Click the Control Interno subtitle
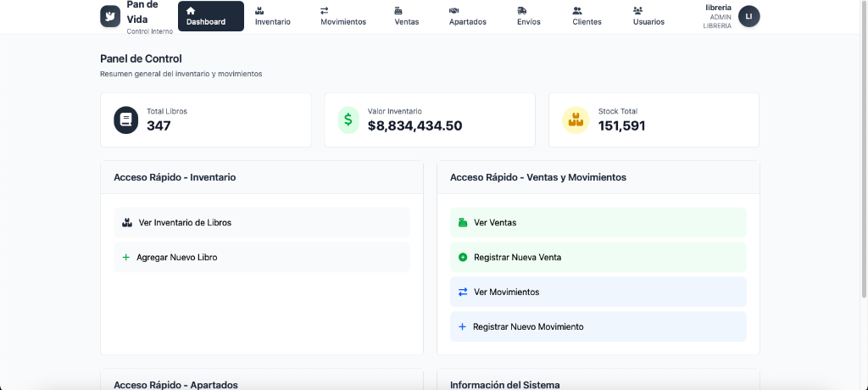 (149, 31)
